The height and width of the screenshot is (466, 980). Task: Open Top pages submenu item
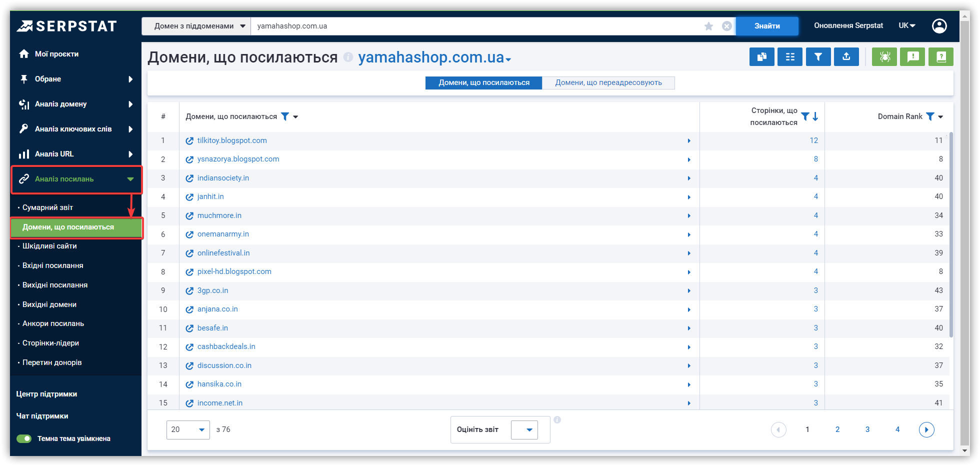(50, 343)
